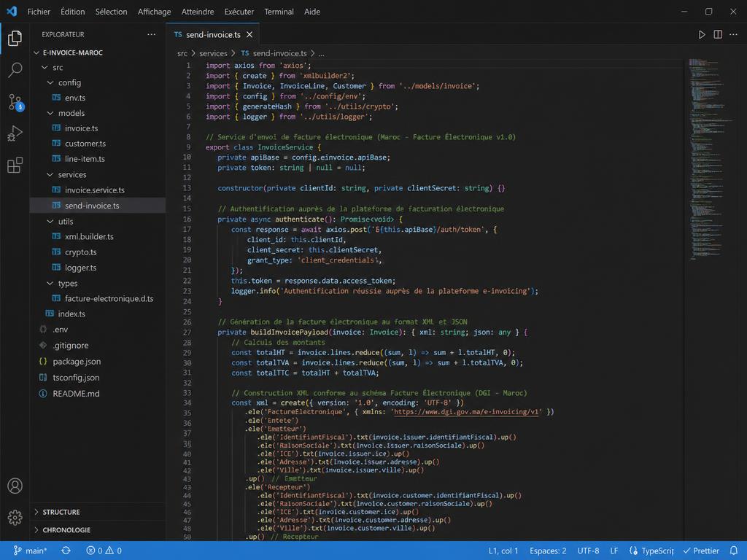The width and height of the screenshot is (747, 560).
Task: Open the Terminal menu
Action: click(x=279, y=12)
